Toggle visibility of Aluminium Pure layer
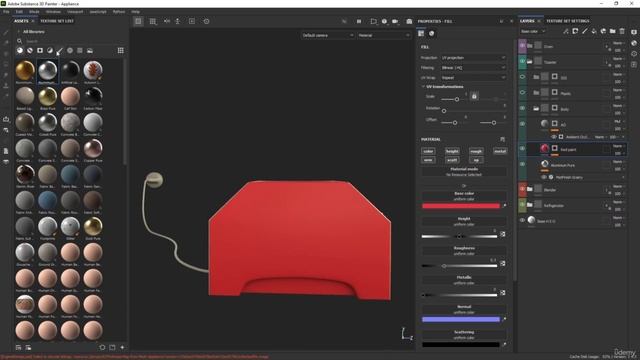The width and height of the screenshot is (640, 360). click(x=522, y=164)
